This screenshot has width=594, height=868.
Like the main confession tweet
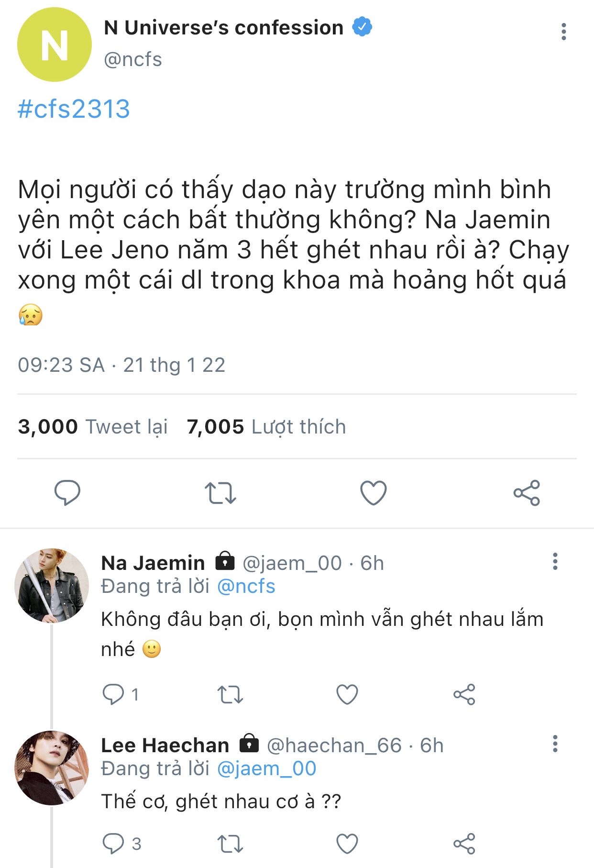click(x=373, y=493)
